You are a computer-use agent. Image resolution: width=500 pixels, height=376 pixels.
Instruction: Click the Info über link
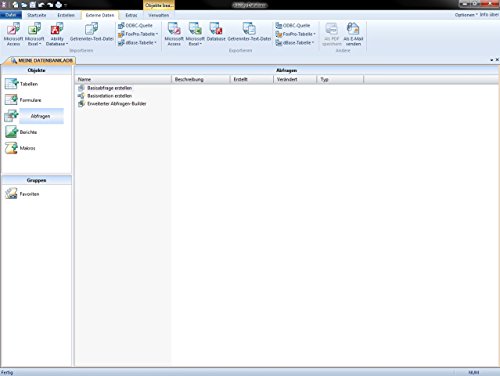pyautogui.click(x=489, y=15)
